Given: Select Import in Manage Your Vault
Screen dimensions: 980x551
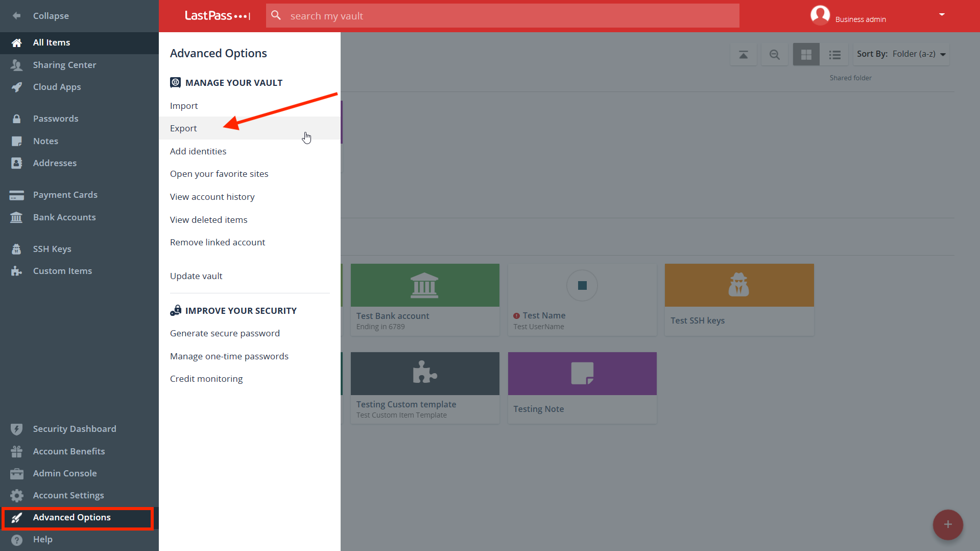Looking at the screenshot, I should 184,106.
